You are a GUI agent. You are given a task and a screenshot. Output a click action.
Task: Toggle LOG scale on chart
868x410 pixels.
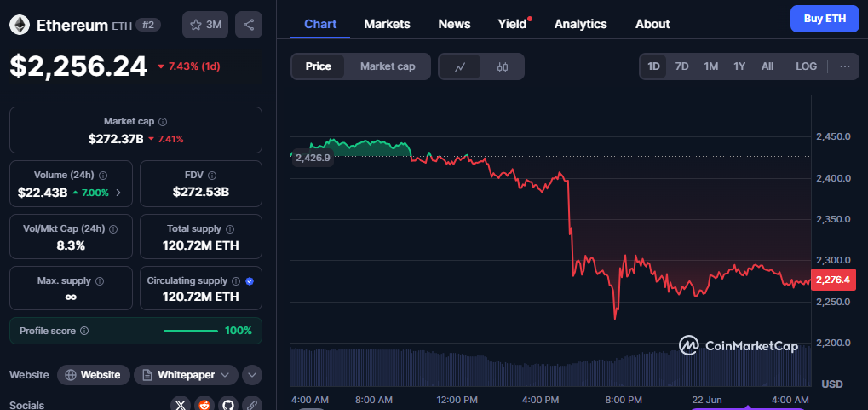coord(806,66)
